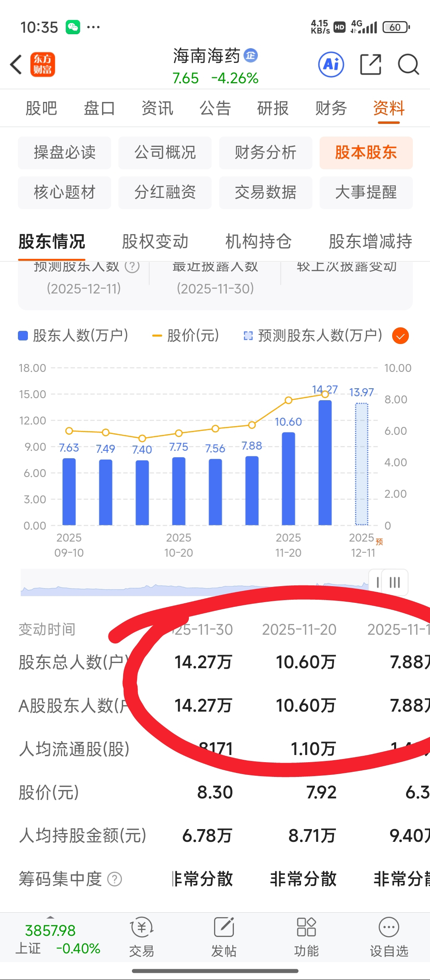Tap 8.30 in 股价(元) row
Viewport: 430px width, 980px height.
point(215,792)
